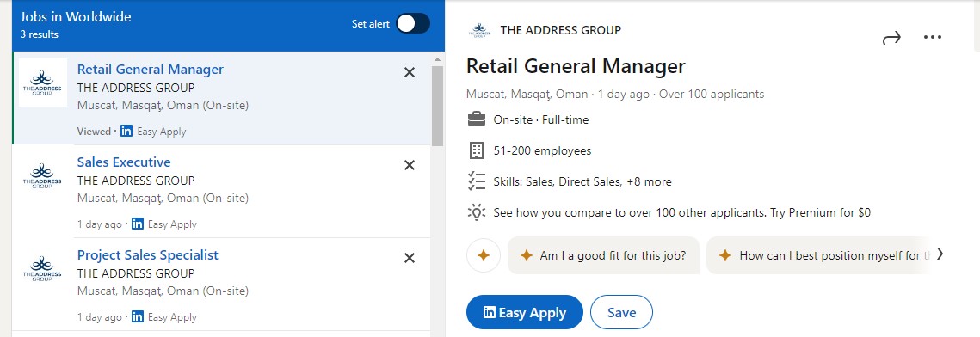Image resolution: width=980 pixels, height=337 pixels.
Task: Open THE ADDRESS GROUP company link in details
Action: point(561,29)
